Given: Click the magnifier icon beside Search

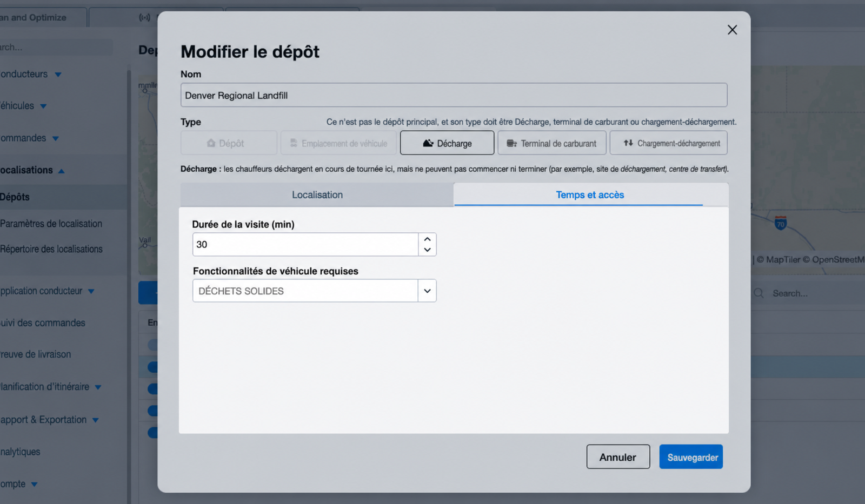Looking at the screenshot, I should pyautogui.click(x=758, y=293).
